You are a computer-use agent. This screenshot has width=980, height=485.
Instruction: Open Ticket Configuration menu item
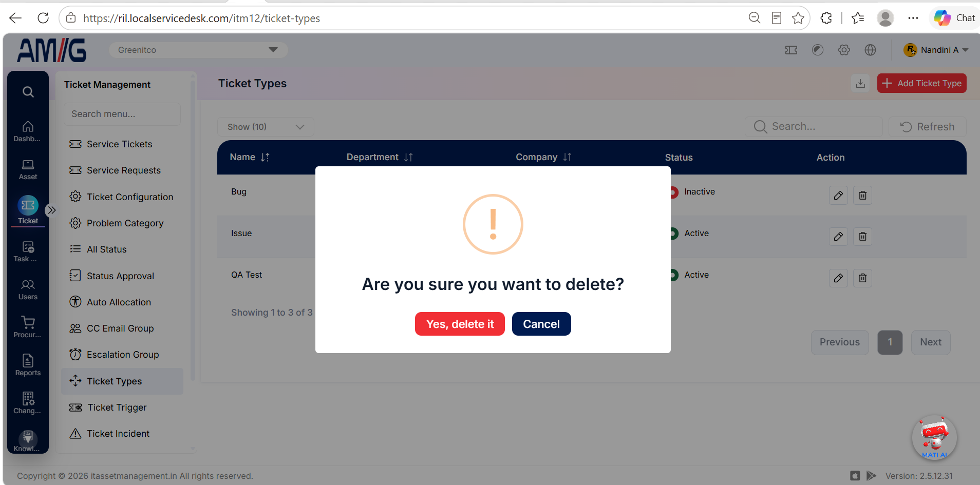pyautogui.click(x=122, y=197)
